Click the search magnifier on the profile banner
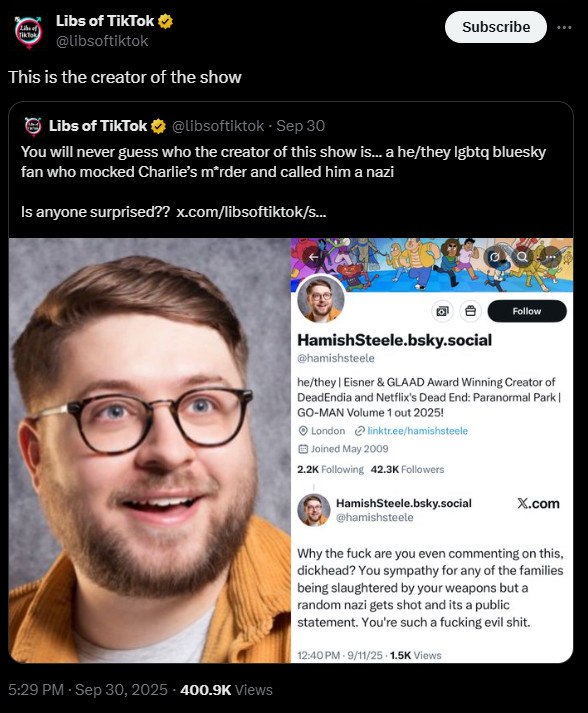This screenshot has height=713, width=588. 522,257
